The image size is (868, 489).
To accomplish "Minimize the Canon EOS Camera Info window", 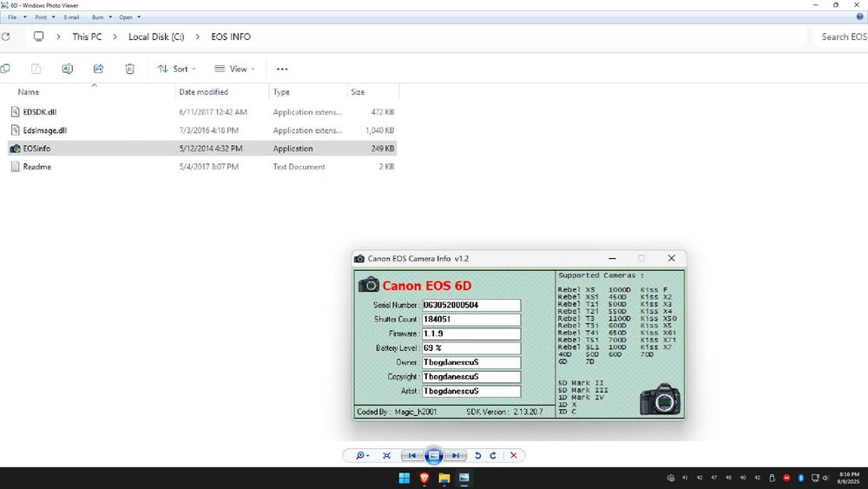I will point(612,258).
